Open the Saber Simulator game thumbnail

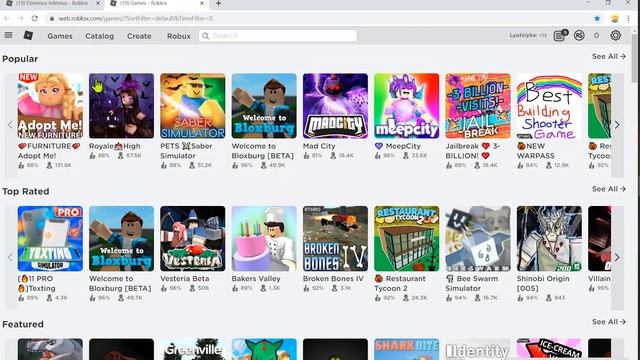193,106
